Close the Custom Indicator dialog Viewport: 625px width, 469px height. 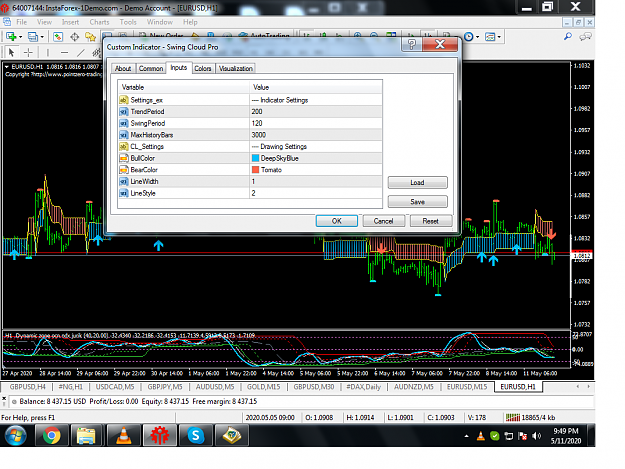coord(440,44)
